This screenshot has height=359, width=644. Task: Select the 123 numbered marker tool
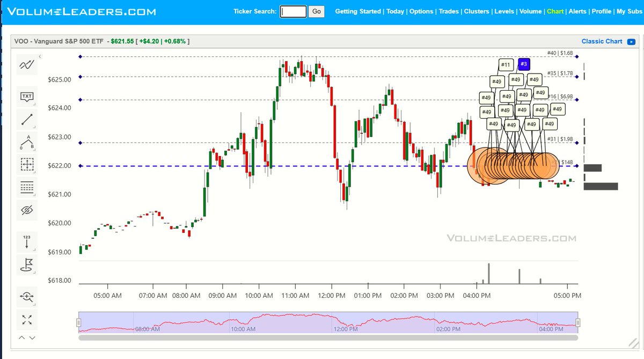click(26, 241)
